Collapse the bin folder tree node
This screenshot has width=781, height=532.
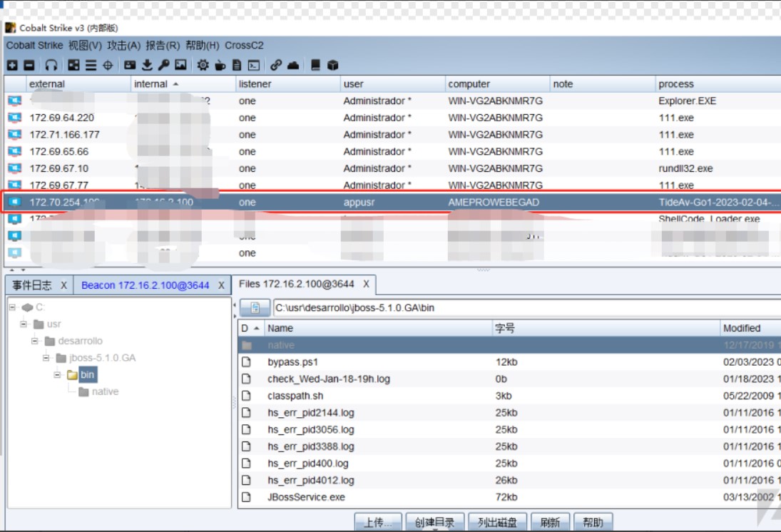57,375
